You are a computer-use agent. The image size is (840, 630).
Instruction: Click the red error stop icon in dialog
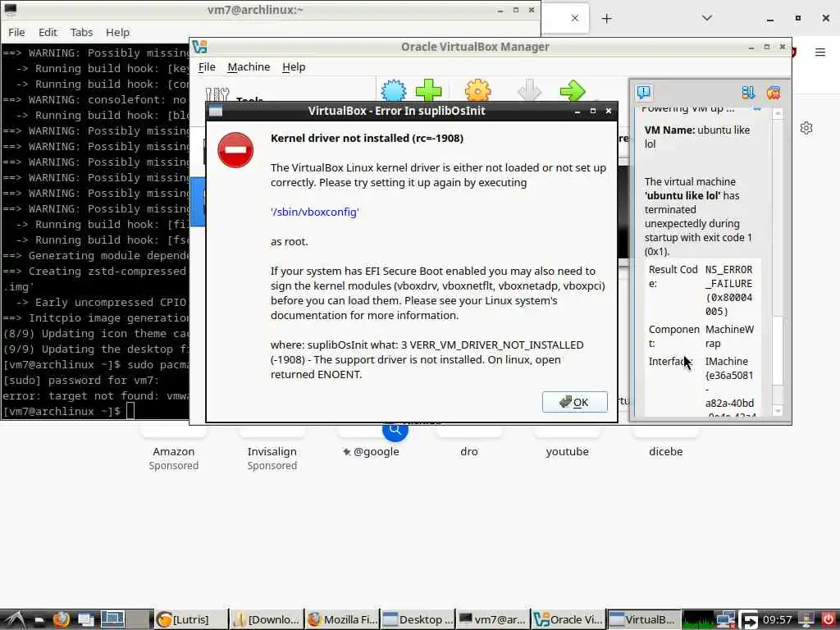235,150
